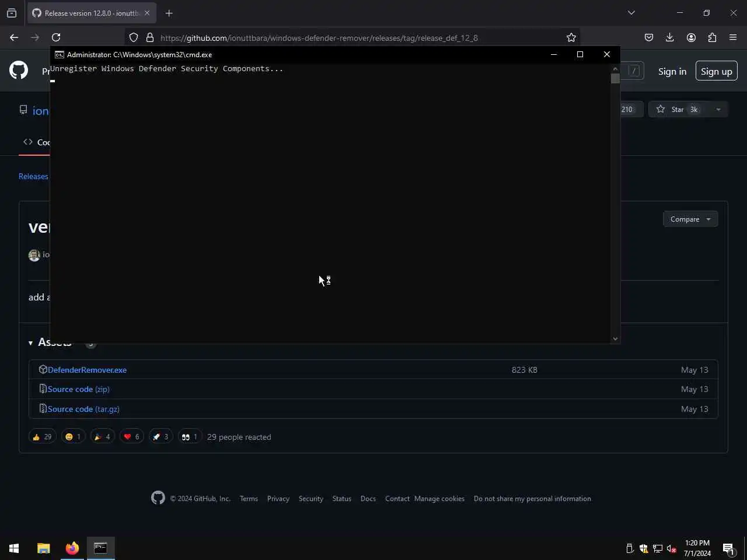Click Manage cookies in the footer
Screen dimensions: 747x560
click(x=439, y=499)
